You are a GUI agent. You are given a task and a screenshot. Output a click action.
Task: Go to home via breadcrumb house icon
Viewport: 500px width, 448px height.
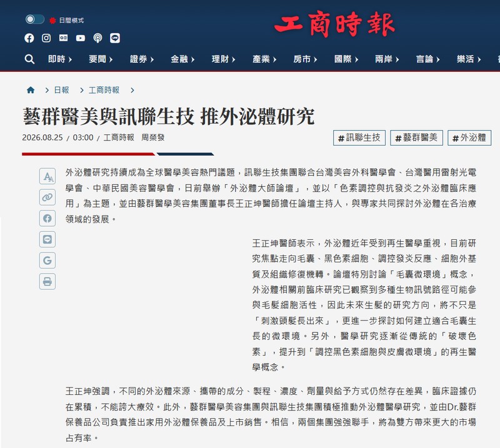pos(31,90)
